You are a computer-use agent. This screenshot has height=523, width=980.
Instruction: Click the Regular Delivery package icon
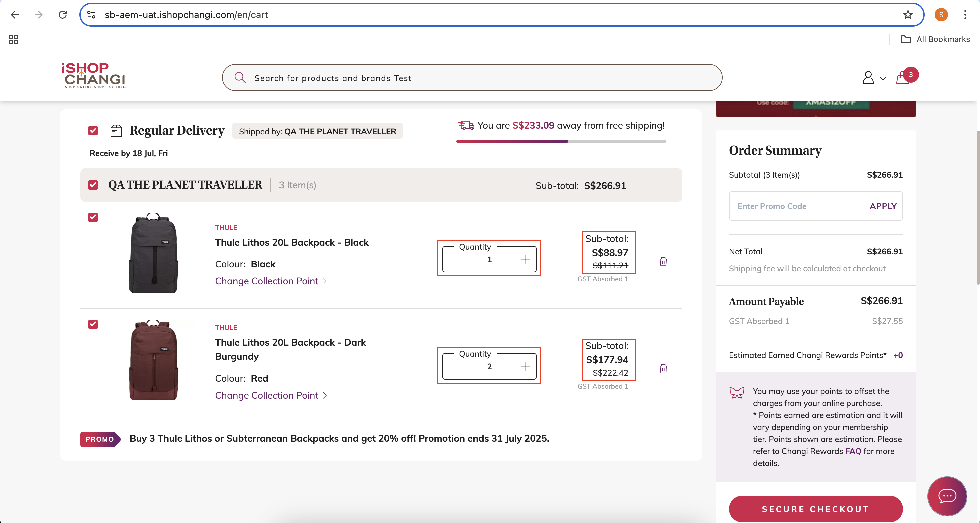[x=116, y=130]
